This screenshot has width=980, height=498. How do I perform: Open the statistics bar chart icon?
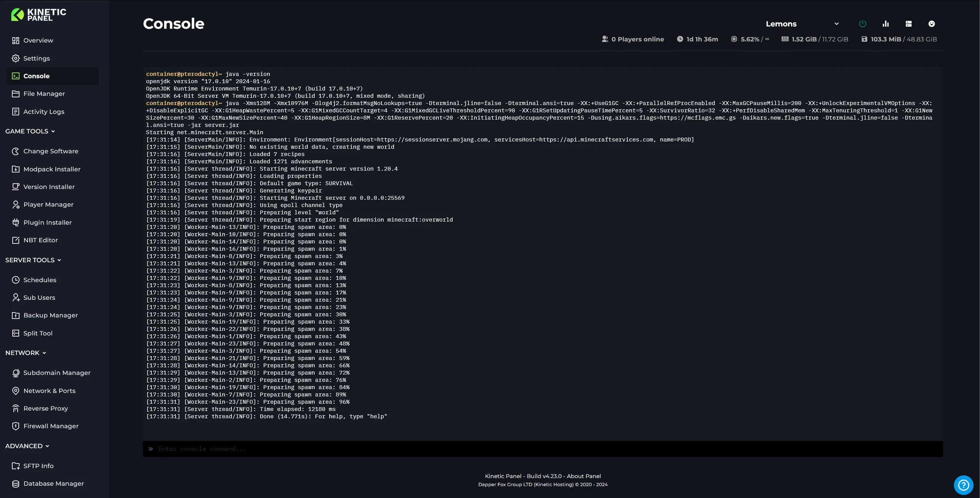tap(885, 24)
